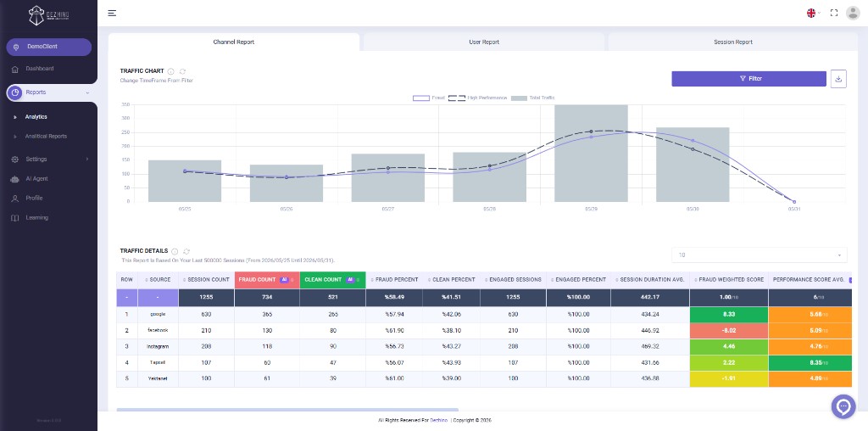868x431 pixels.
Task: Refresh the Traffic Chart with reload icon
Action: [183, 71]
